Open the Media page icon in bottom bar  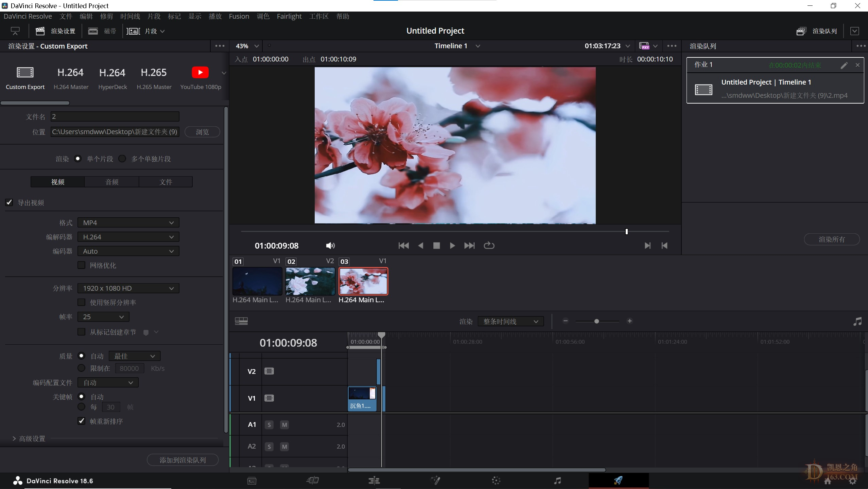click(x=251, y=481)
